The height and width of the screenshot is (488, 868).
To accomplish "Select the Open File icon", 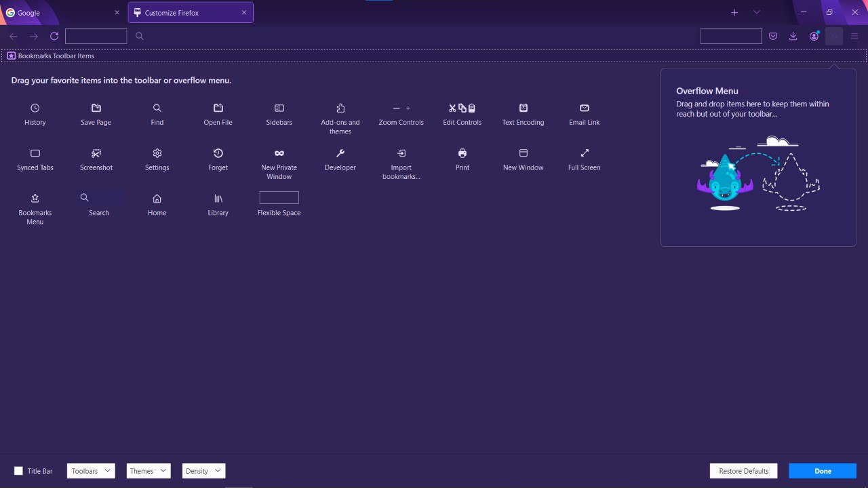I will (218, 108).
